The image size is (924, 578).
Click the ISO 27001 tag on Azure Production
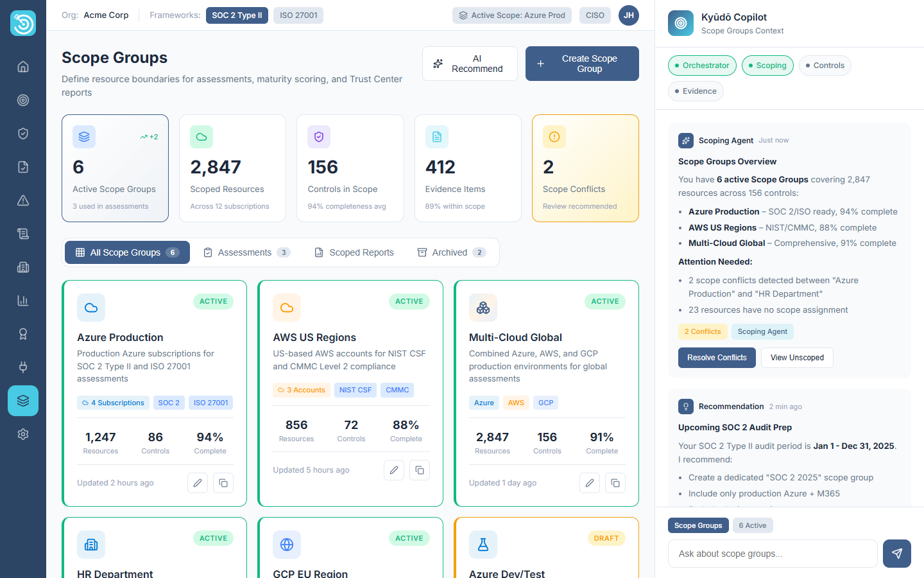coord(210,403)
